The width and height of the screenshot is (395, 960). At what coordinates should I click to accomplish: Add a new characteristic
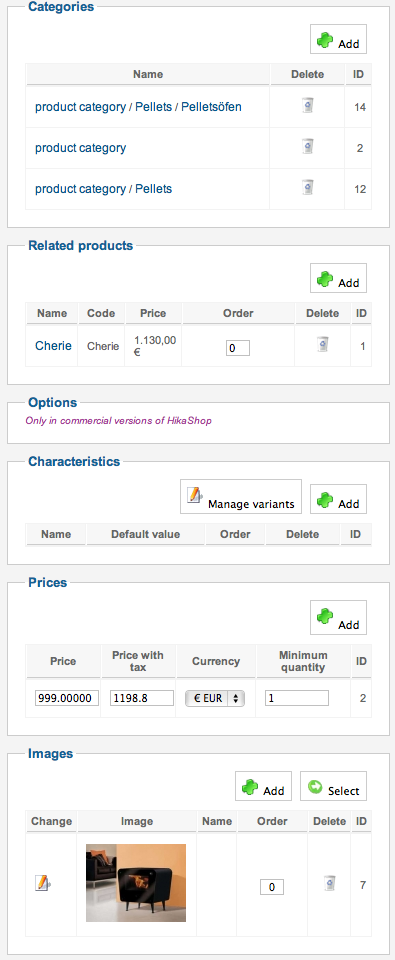[339, 500]
